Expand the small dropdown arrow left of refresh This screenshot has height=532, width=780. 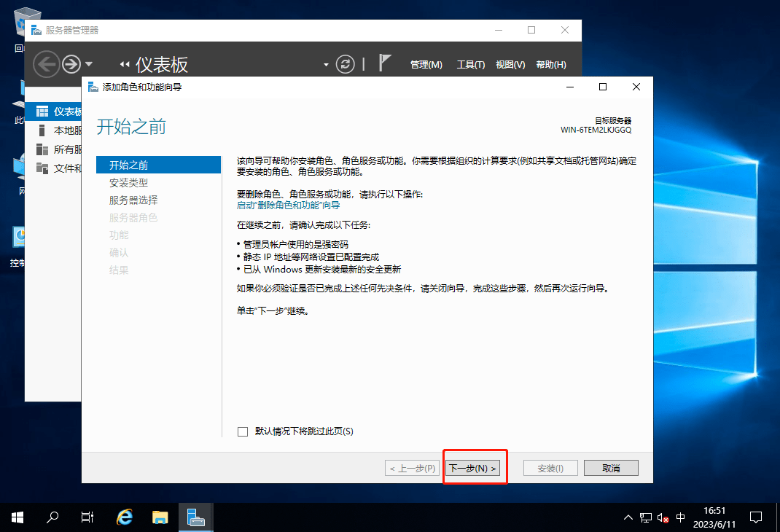coord(326,65)
